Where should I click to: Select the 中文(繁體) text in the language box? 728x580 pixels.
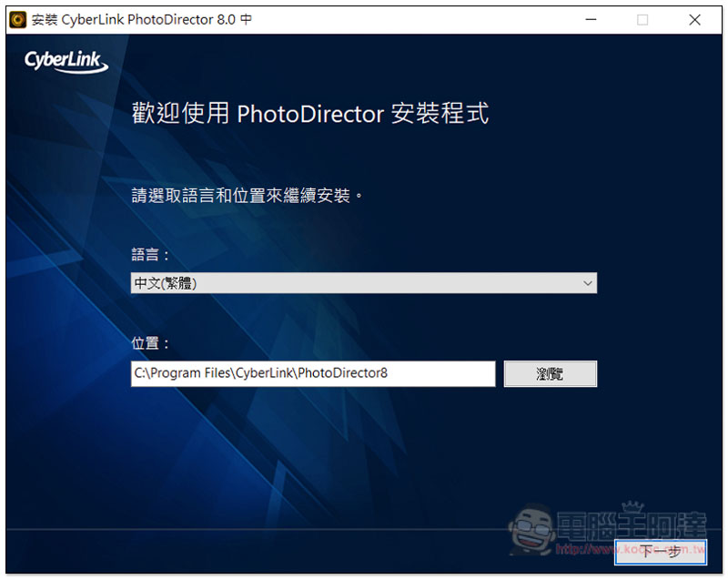tap(166, 283)
